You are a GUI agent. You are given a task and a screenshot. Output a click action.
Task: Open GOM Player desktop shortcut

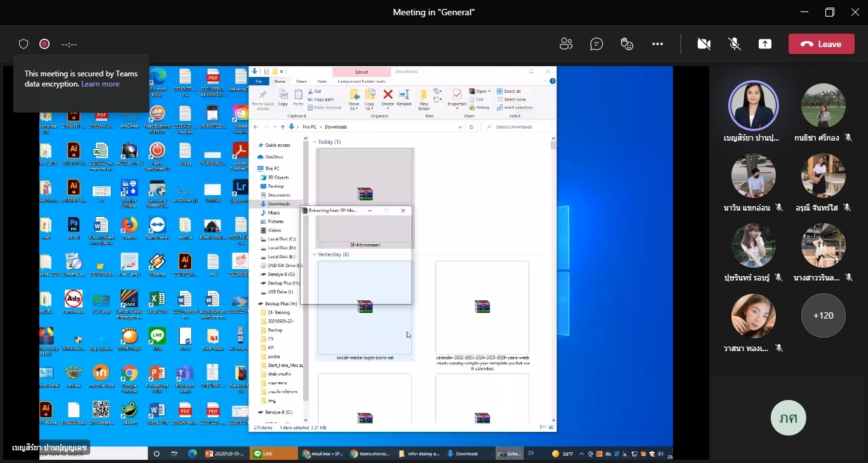[x=130, y=340]
